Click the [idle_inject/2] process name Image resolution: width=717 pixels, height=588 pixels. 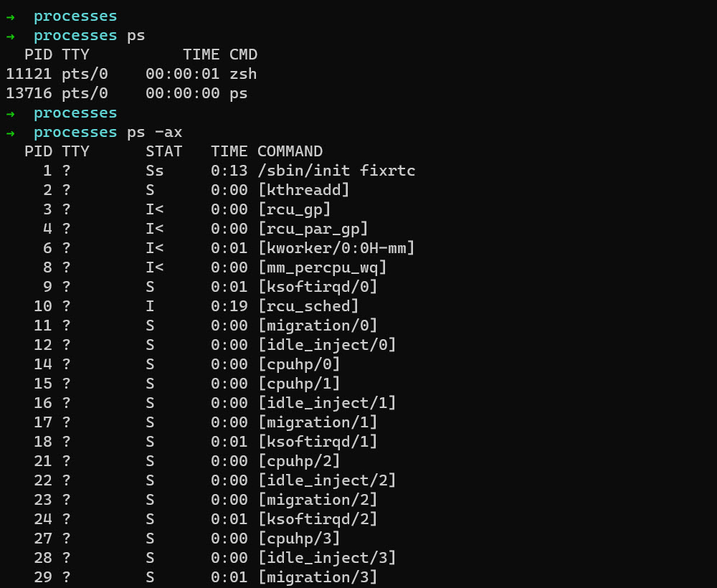pyautogui.click(x=327, y=480)
